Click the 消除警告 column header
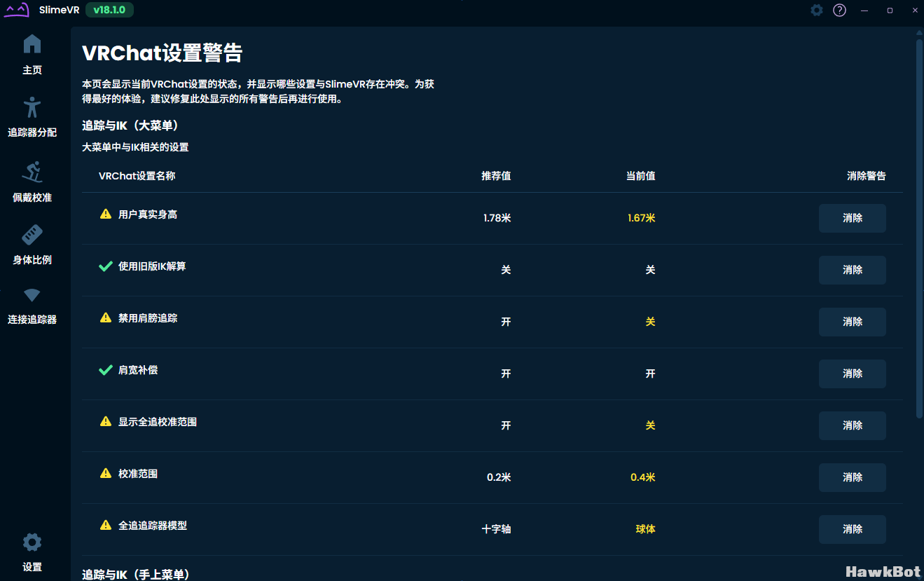The image size is (924, 581). pyautogui.click(x=867, y=176)
